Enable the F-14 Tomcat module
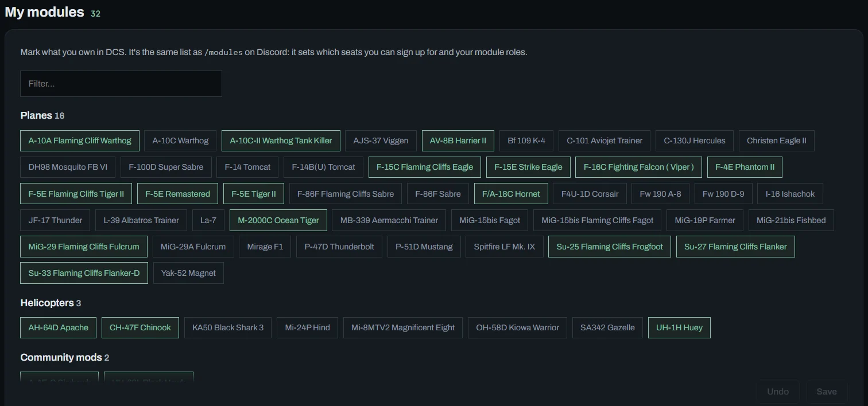The height and width of the screenshot is (406, 868). (x=247, y=167)
